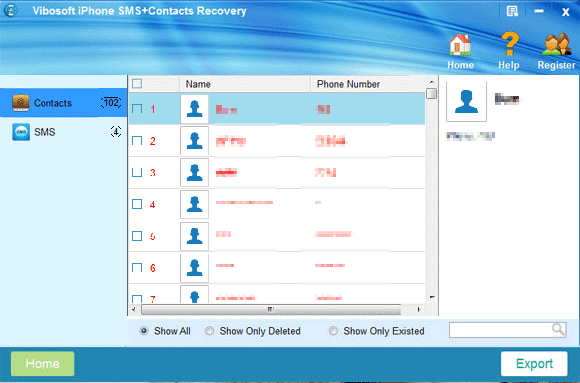
Task: Select the Show Only Deleted radio button
Action: (209, 330)
